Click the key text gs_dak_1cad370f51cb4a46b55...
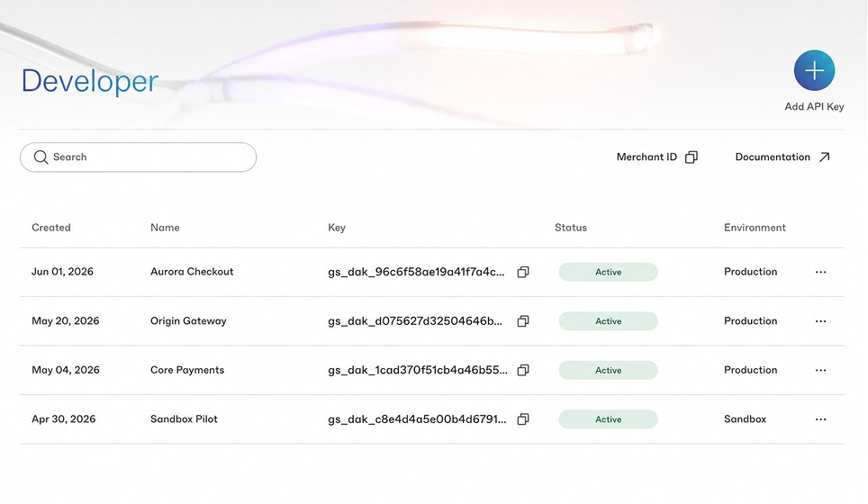Image resolution: width=868 pixels, height=504 pixels. 418,370
